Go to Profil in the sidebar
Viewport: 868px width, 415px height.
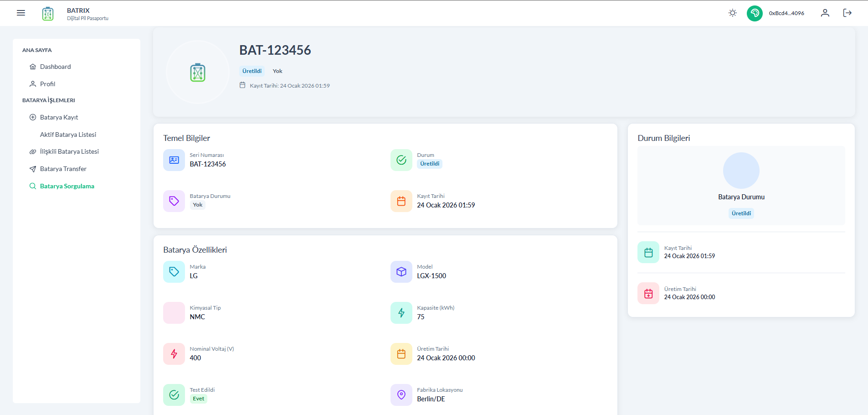(x=47, y=84)
